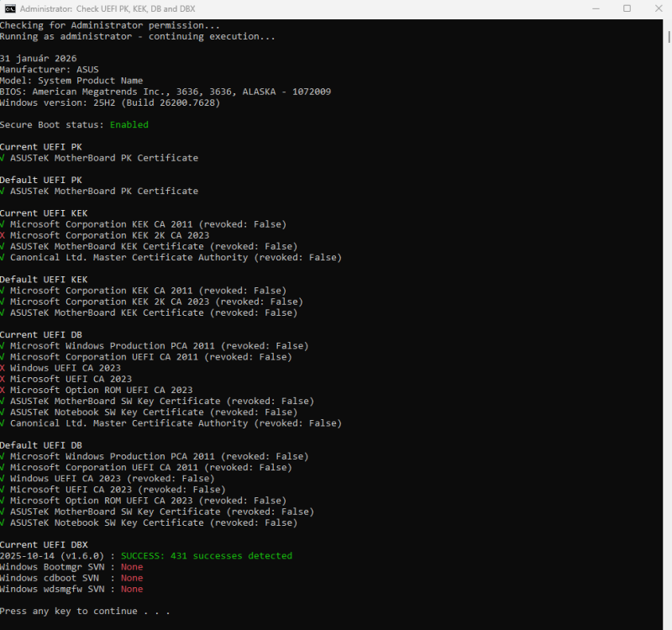Click 'SUCCESS: 431 successes detected'
Viewport: 672px width, 630px height.
[x=207, y=556]
